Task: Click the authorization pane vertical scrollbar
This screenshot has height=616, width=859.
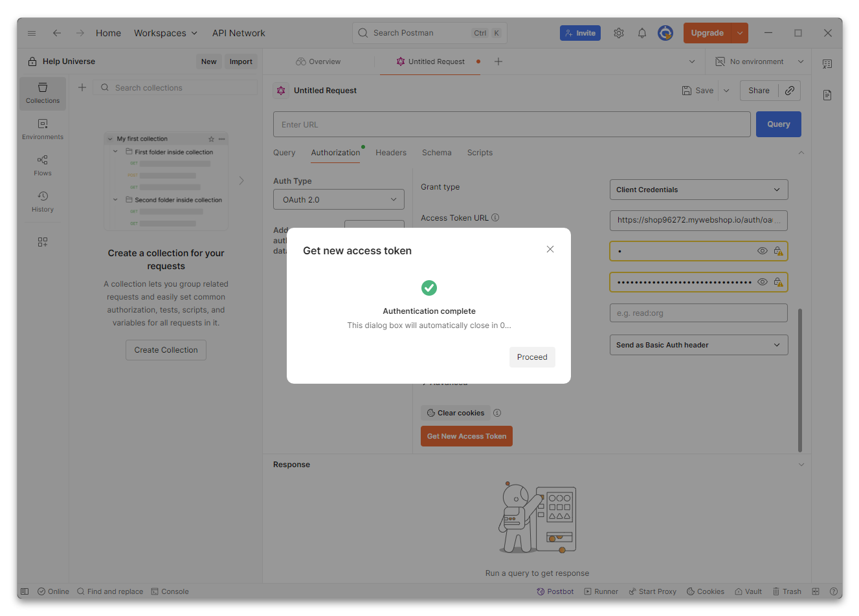Action: pos(800,380)
